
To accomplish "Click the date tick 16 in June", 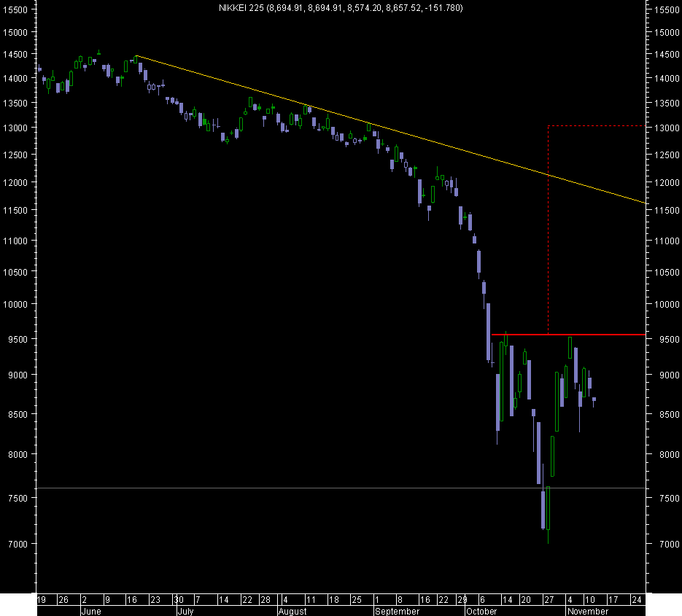I will point(132,600).
